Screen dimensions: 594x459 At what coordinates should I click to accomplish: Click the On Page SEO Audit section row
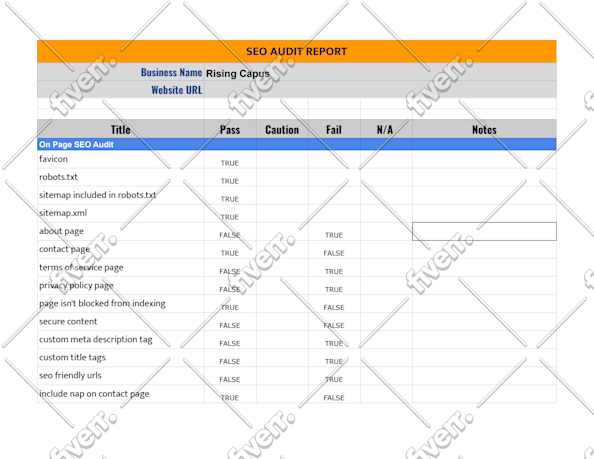[297, 144]
